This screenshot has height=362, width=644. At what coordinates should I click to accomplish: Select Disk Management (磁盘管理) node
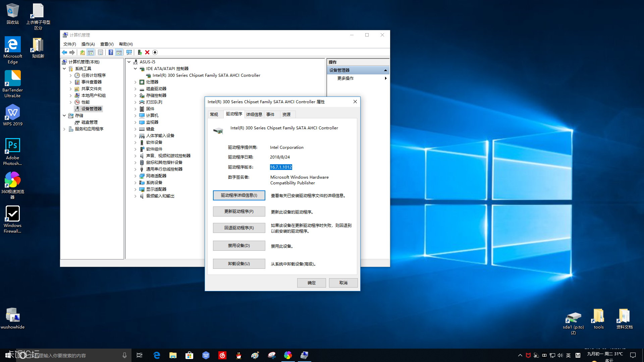click(89, 122)
